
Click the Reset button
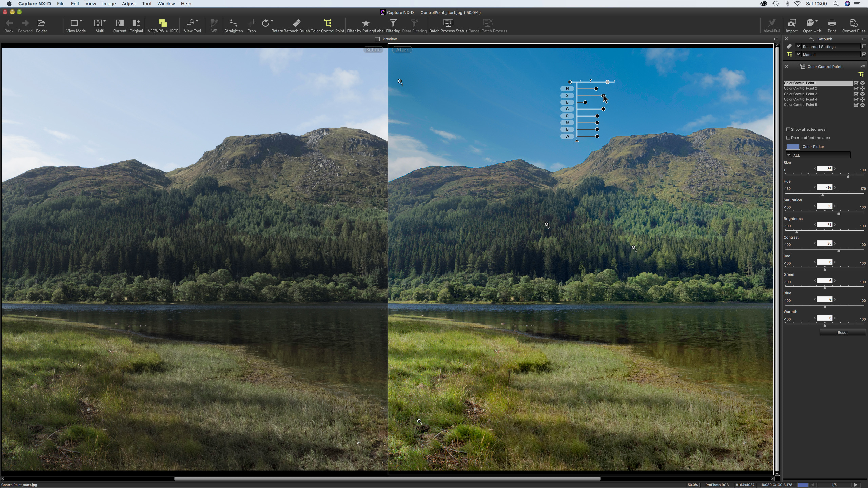point(842,332)
